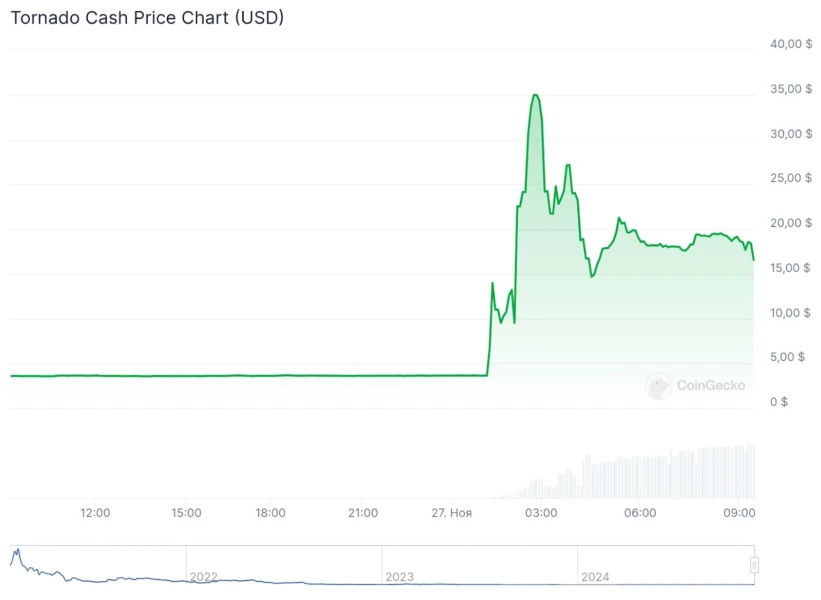Click the 2024 marker in range navigator
The width and height of the screenshot is (821, 600).
click(x=595, y=577)
